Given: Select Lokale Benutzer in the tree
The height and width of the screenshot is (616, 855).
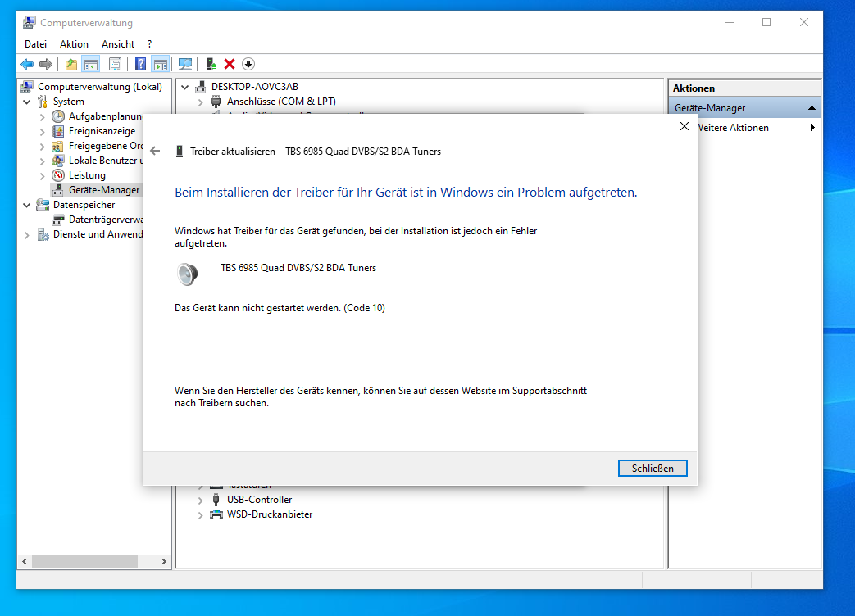Looking at the screenshot, I should click(105, 160).
